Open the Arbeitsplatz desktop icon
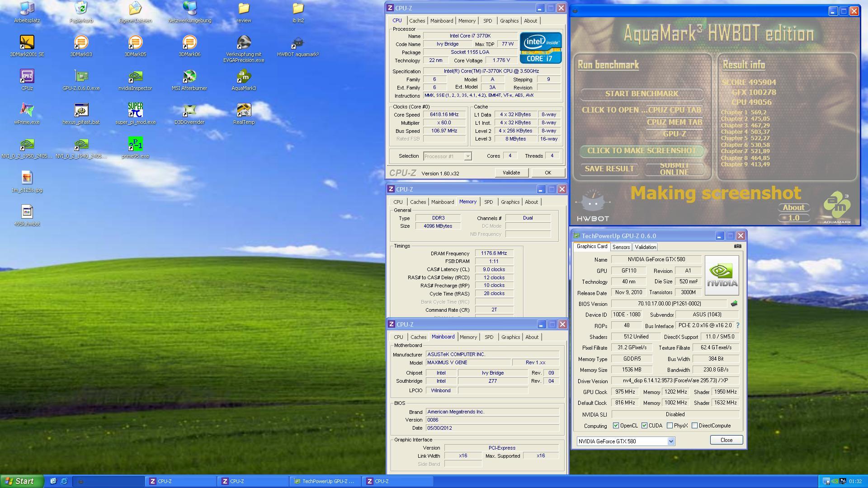Image resolution: width=868 pixels, height=488 pixels. pos(27,11)
